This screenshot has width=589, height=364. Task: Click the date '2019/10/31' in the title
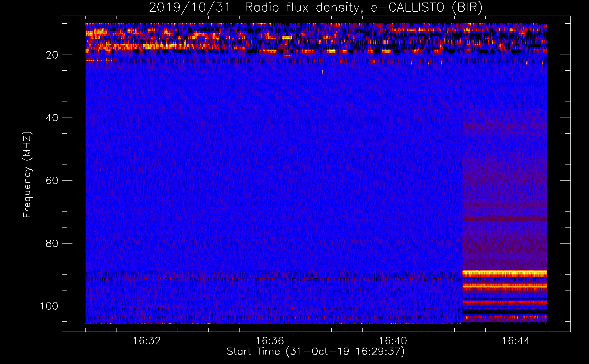click(x=190, y=7)
